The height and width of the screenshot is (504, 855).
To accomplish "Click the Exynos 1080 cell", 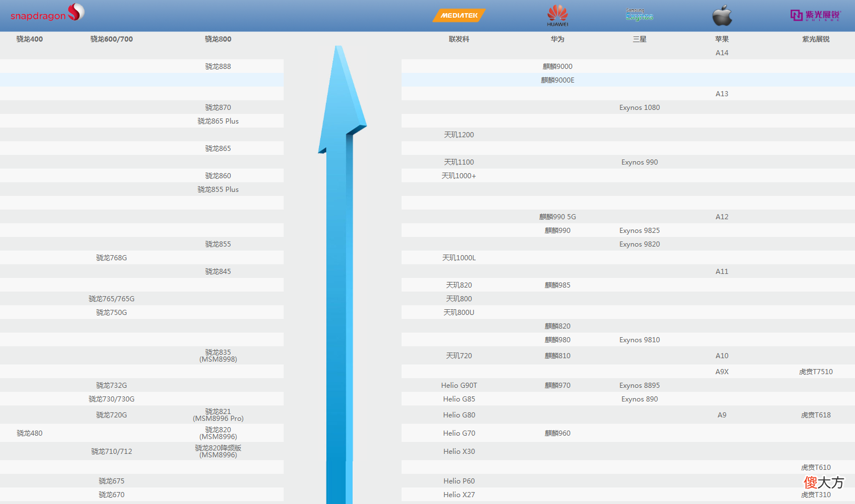I will [x=640, y=108].
